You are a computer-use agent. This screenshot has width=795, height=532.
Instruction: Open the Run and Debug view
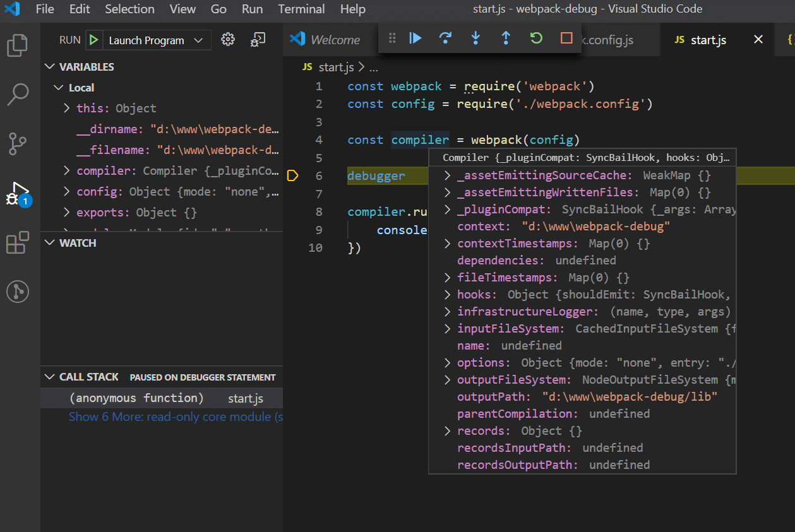(18, 193)
